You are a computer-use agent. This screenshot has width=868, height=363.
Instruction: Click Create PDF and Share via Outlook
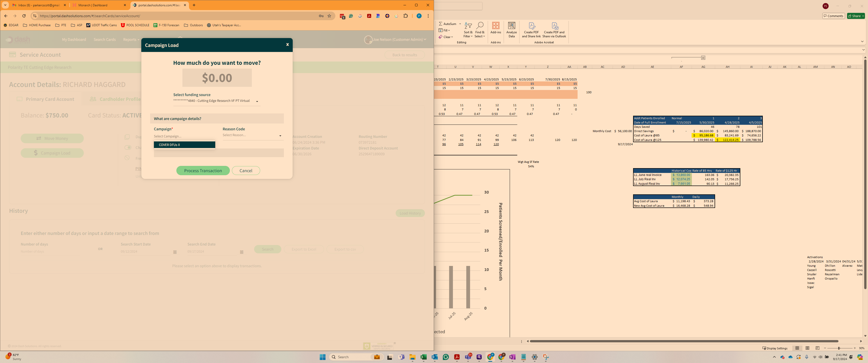[x=554, y=30]
